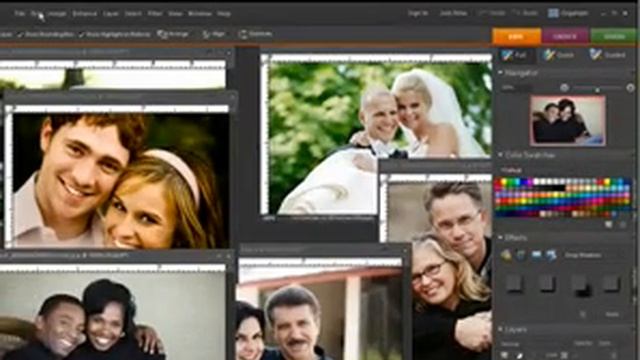Select the first drop shadow style thumbnail
Viewport: 640px width, 360px height.
[514, 284]
